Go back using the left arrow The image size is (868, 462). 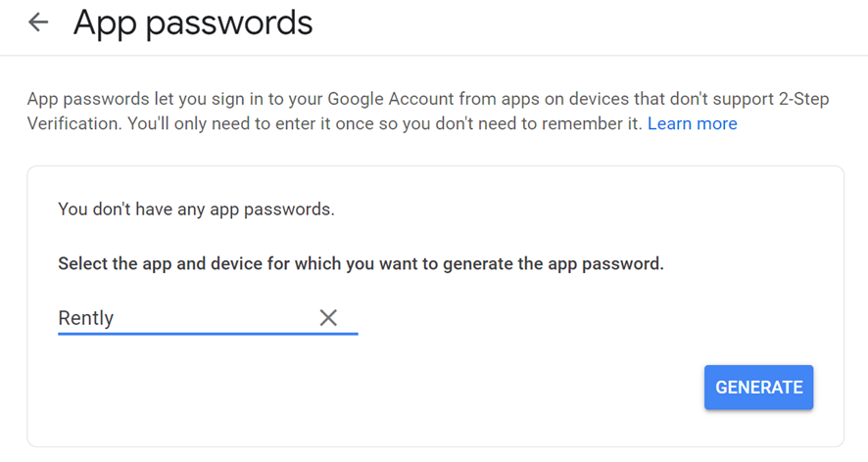pos(38,23)
